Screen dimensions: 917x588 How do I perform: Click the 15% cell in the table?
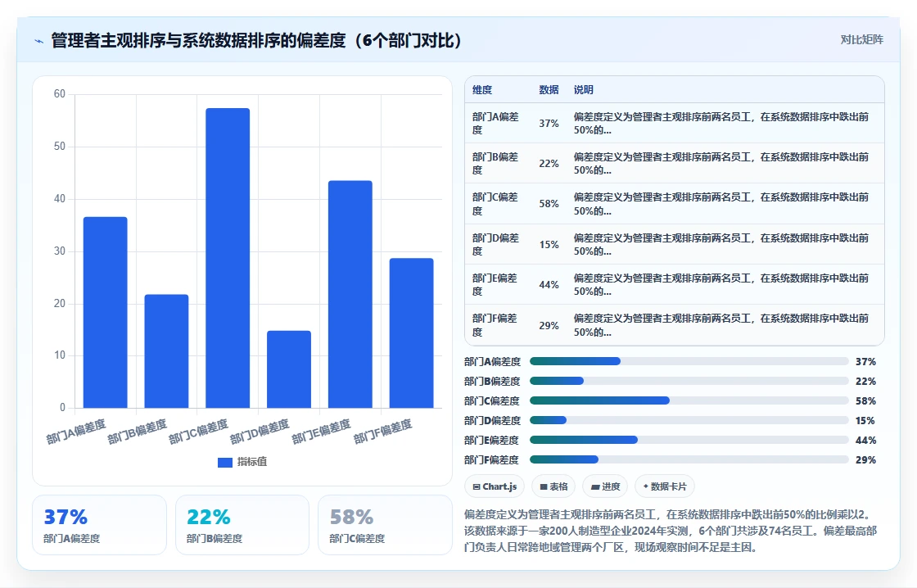coord(549,245)
